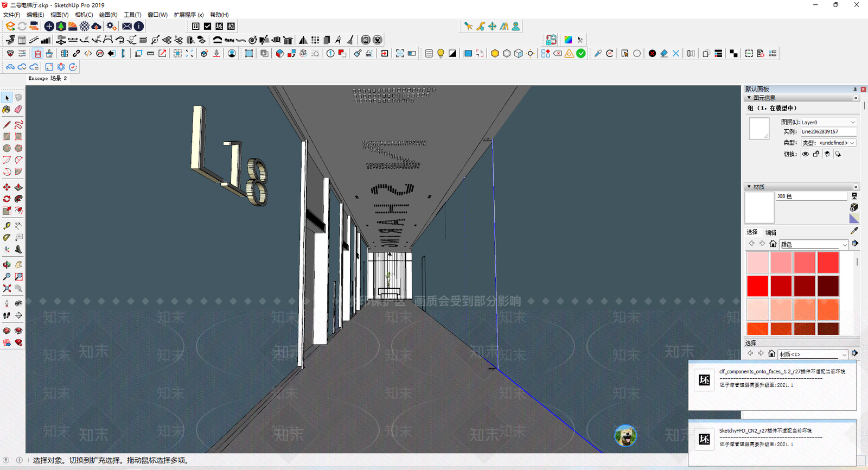The height and width of the screenshot is (470, 868).
Task: Activate the Orbit camera tool
Action: tap(7, 265)
